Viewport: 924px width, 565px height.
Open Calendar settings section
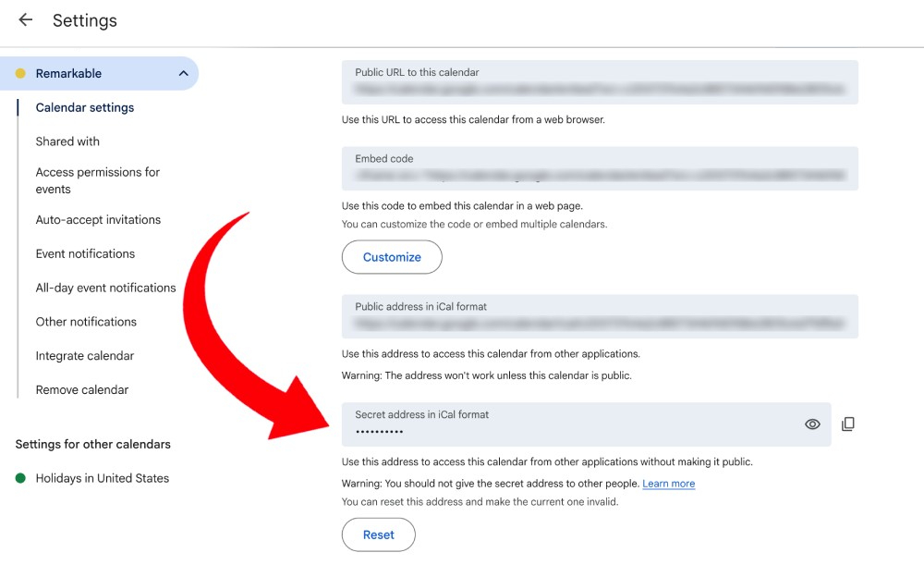[85, 107]
